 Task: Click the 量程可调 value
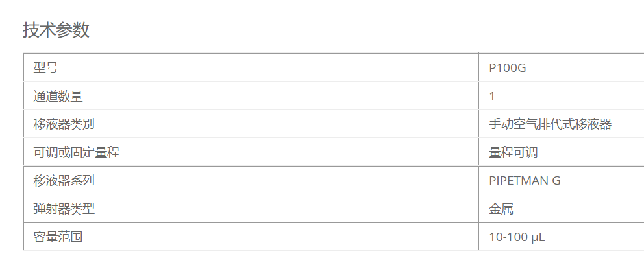click(514, 152)
